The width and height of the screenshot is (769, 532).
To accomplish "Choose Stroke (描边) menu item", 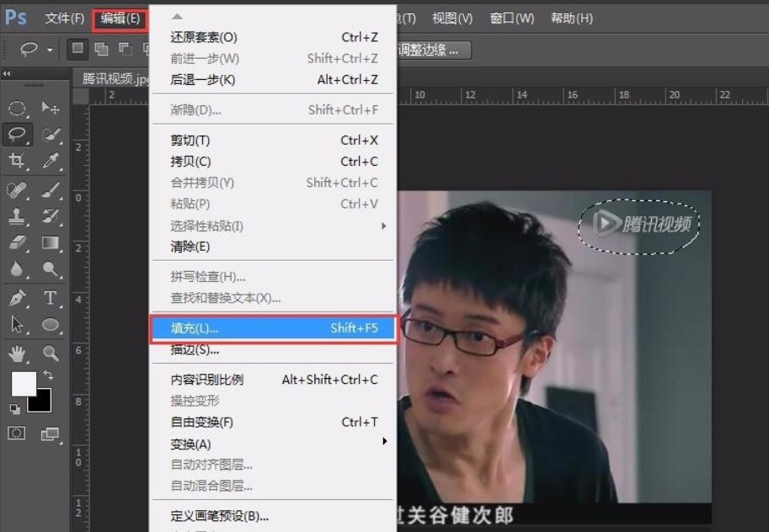I will coord(273,349).
